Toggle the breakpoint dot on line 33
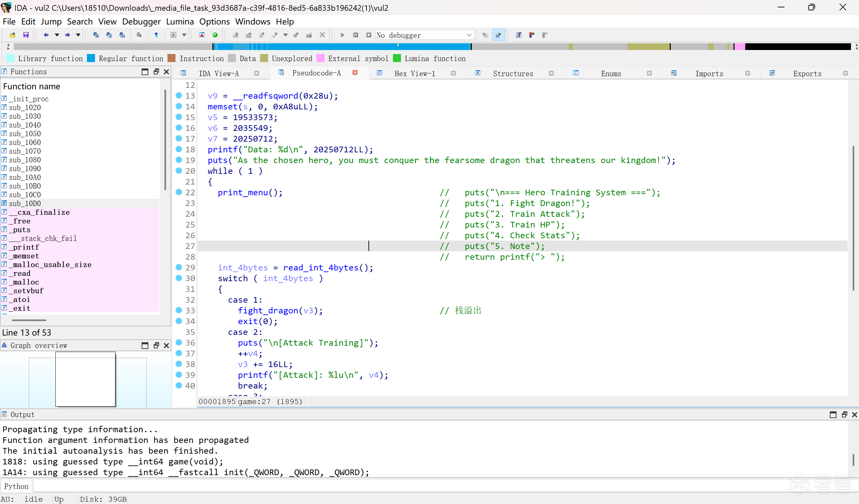 coord(179,310)
